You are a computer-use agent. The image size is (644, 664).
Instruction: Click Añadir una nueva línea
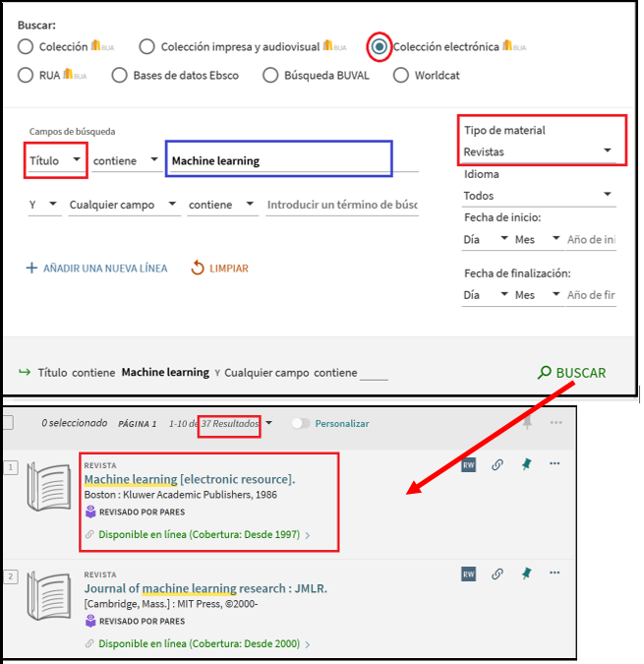[96, 268]
